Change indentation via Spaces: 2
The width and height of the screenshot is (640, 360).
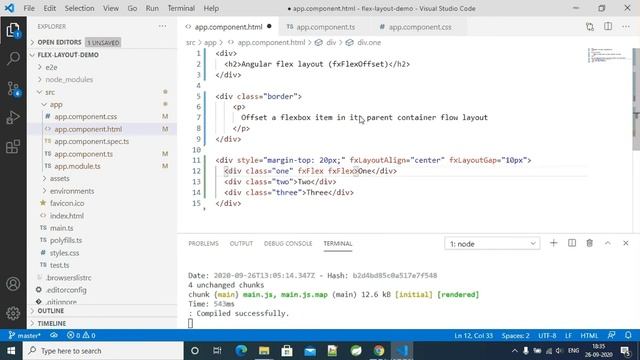click(x=515, y=336)
